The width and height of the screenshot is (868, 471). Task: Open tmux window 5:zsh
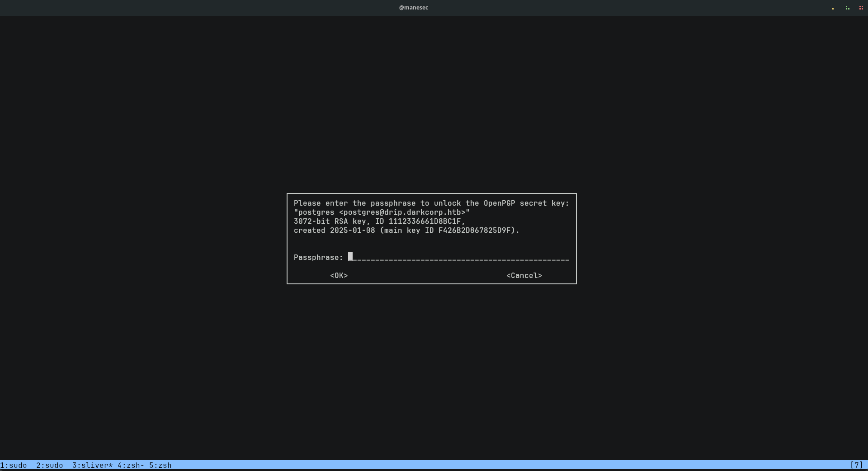(x=160, y=465)
